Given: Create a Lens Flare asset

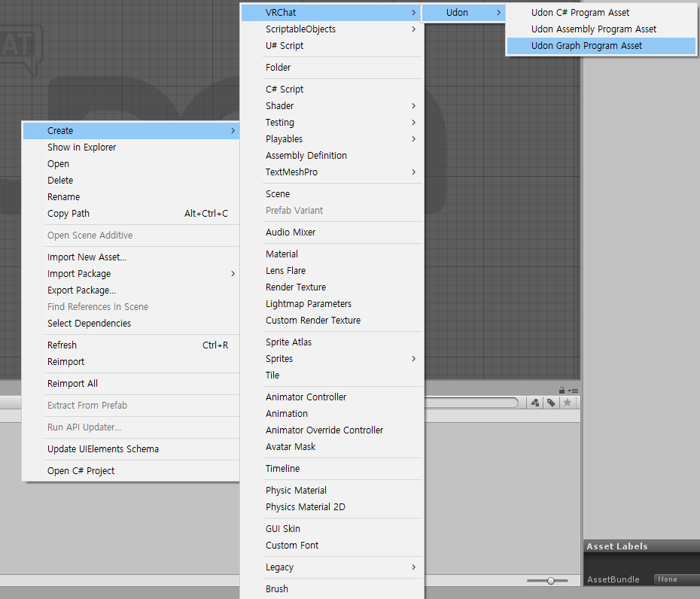Looking at the screenshot, I should point(330,270).
